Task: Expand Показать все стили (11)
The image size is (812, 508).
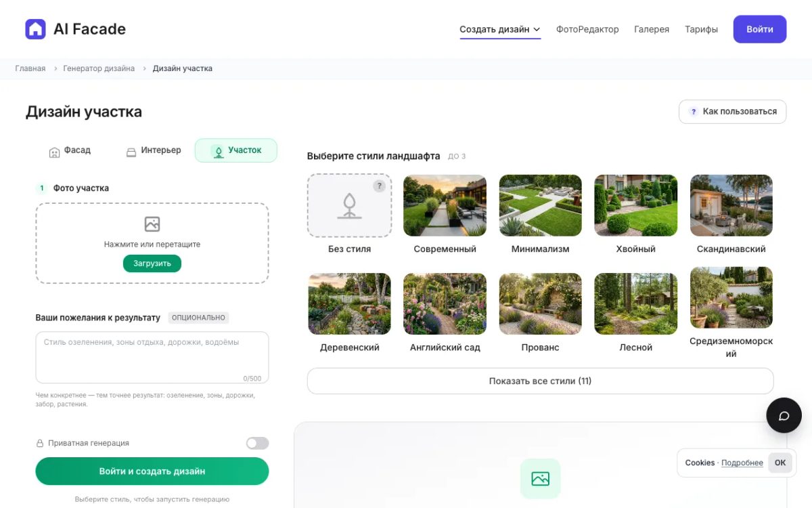Action: point(540,381)
